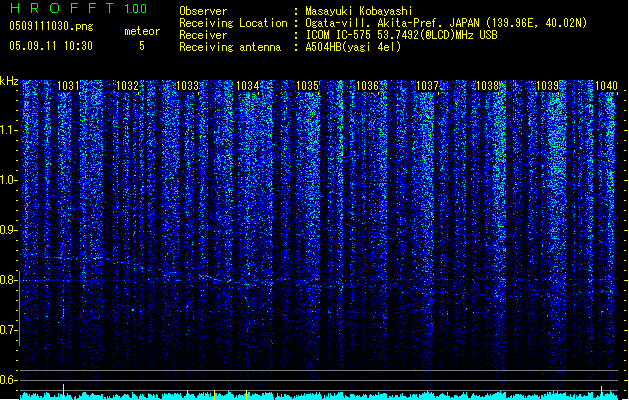The width and height of the screenshot is (629, 400).
Task: Click the red echo spot below 1040
Action: (x=602, y=312)
